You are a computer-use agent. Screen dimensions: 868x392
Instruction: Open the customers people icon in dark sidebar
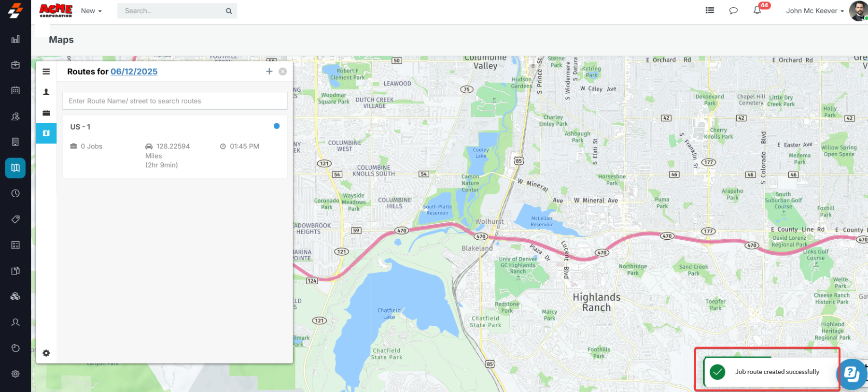15,116
